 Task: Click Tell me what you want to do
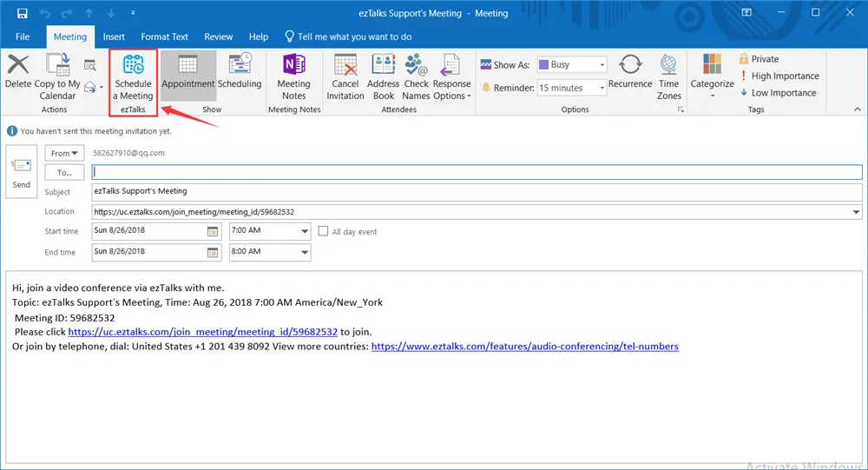[348, 36]
